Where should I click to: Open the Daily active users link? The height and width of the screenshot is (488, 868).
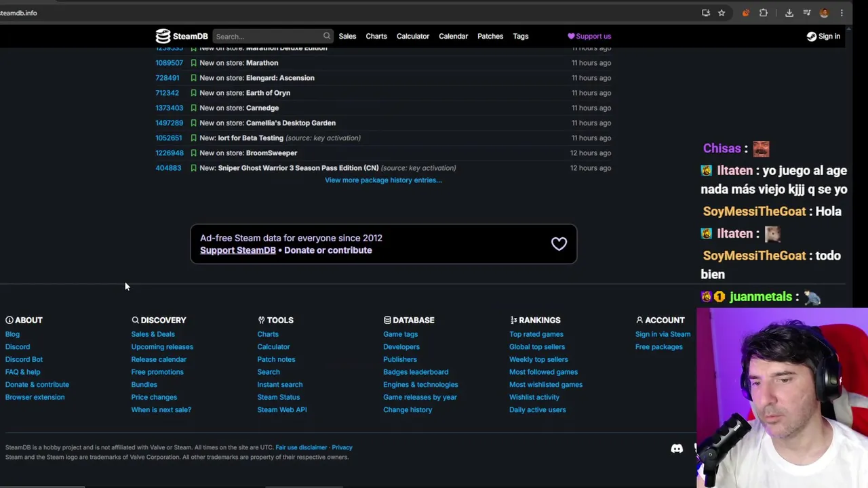coord(537,410)
